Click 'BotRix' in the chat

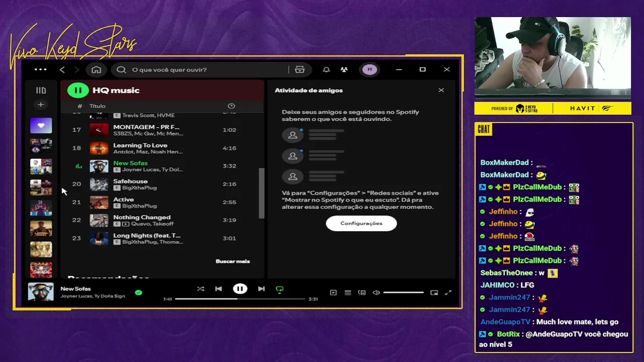point(508,334)
